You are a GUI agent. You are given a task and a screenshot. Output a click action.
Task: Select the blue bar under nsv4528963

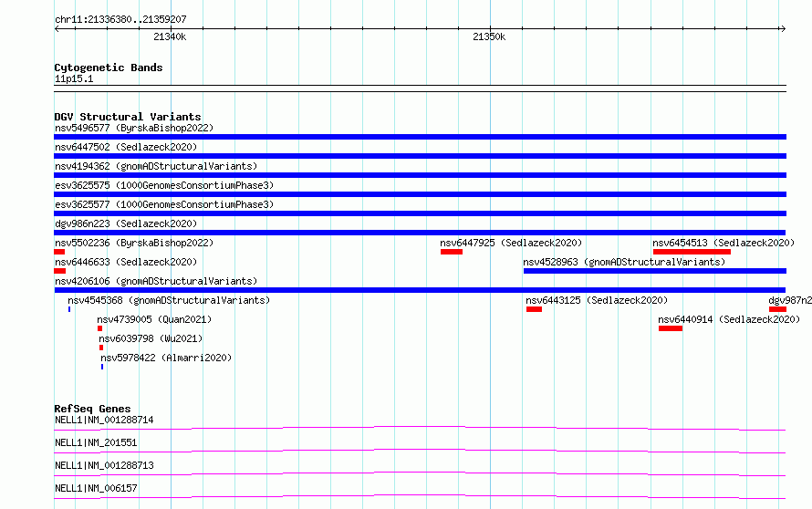[655, 271]
